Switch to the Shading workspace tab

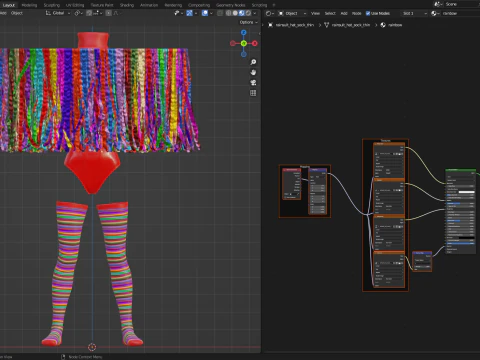tap(127, 5)
